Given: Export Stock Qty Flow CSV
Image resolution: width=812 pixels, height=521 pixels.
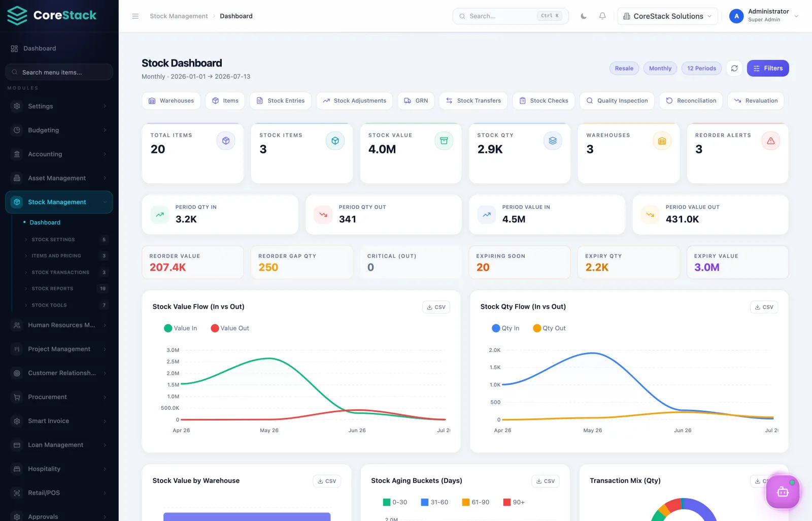Looking at the screenshot, I should point(764,307).
